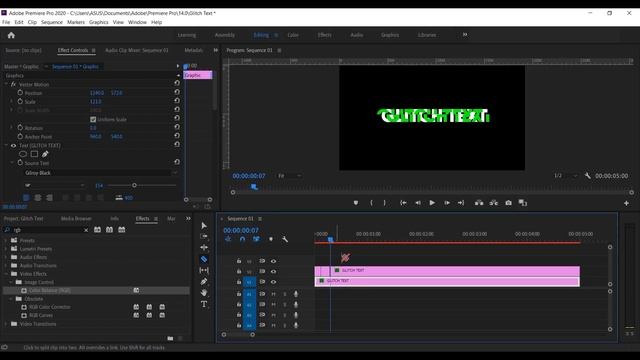Click Add Marker in Program Monitor
Screen dimensions: 640x360
click(x=356, y=203)
